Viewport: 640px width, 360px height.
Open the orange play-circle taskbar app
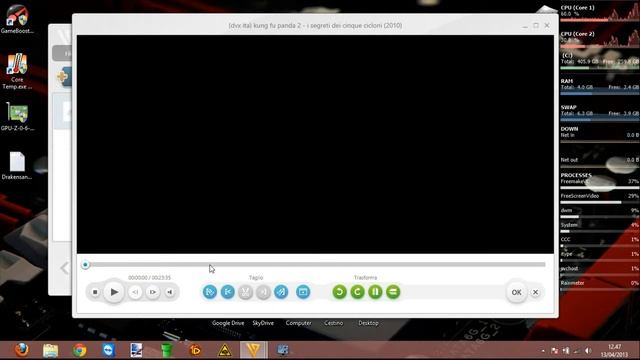(x=196, y=350)
